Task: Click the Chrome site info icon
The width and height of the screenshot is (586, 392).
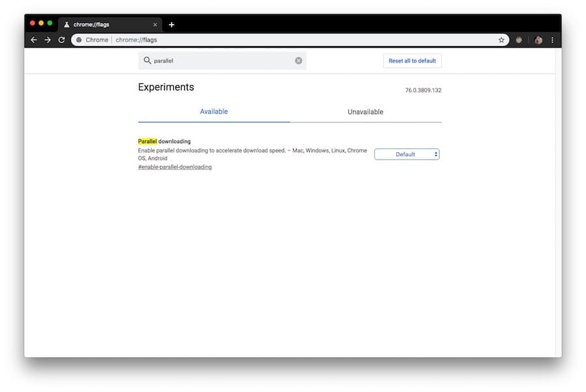Action: pyautogui.click(x=79, y=40)
